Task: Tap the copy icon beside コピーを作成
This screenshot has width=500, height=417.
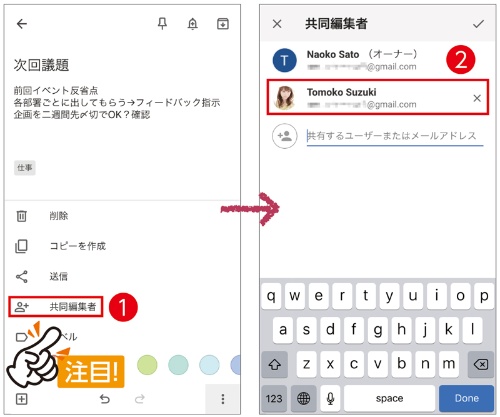Action: (22, 246)
